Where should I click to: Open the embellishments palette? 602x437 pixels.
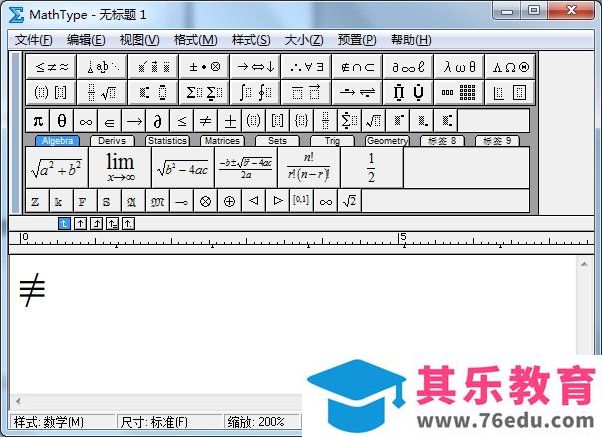[x=154, y=67]
